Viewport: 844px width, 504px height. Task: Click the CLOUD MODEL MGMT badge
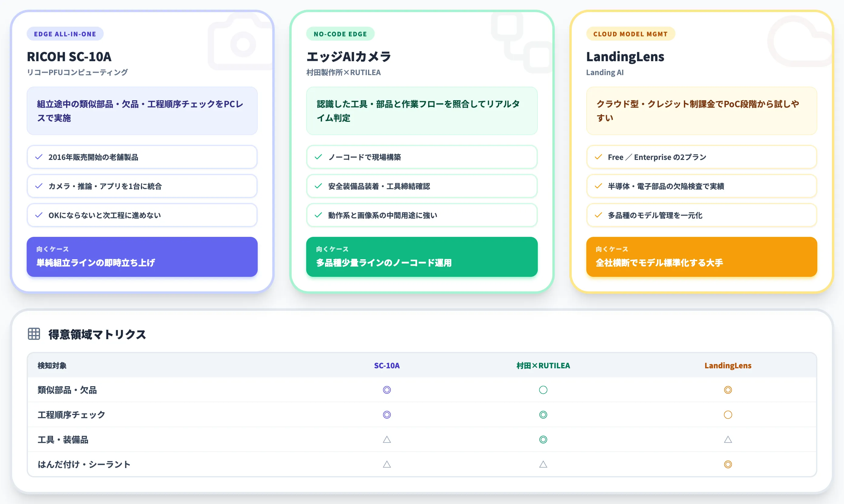click(631, 34)
